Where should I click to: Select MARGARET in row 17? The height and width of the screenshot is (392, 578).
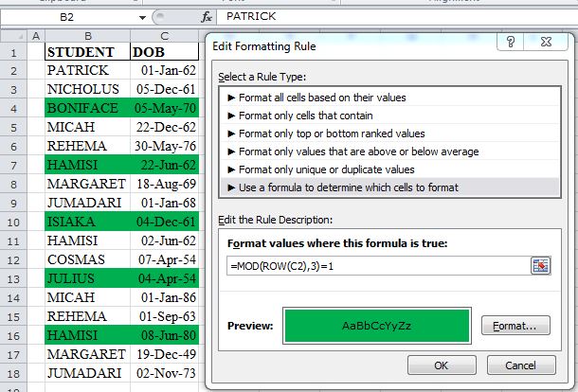87,354
